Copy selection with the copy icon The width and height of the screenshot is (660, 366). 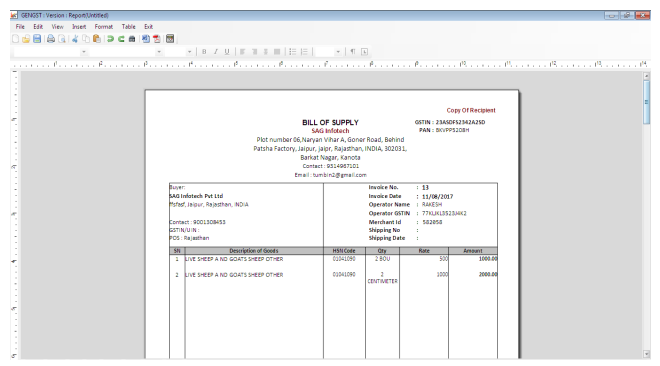click(x=86, y=39)
